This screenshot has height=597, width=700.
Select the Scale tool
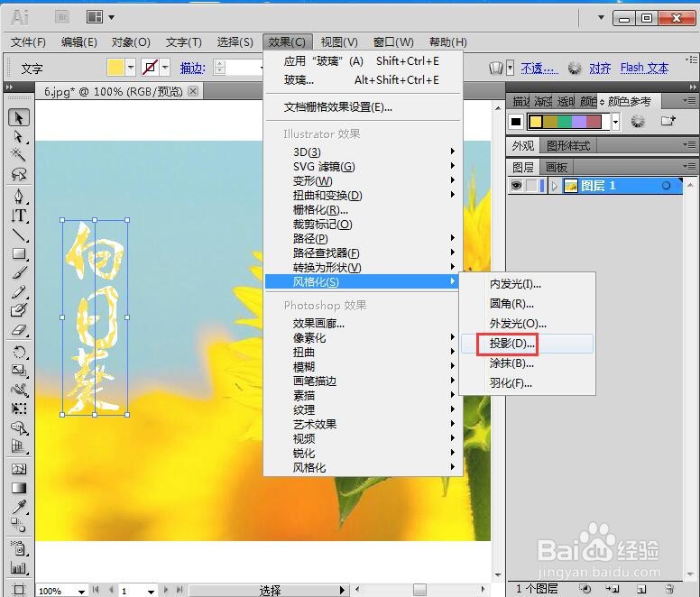click(19, 371)
